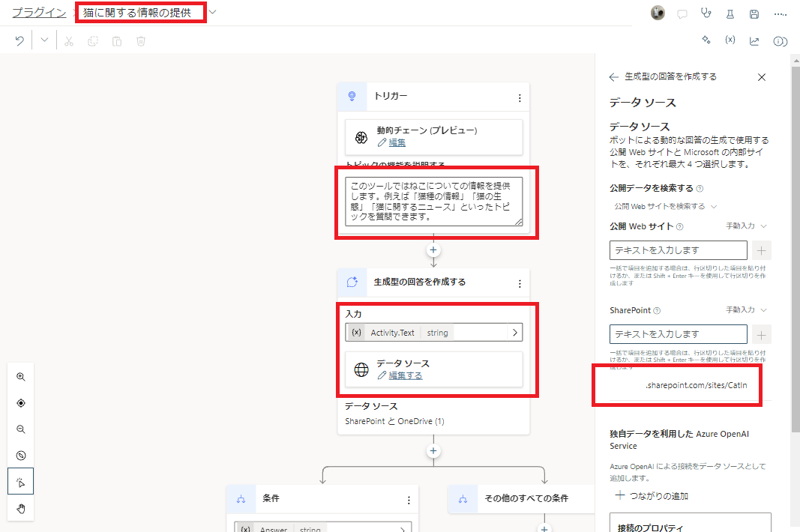Click the 編集 link under 動的チェーン
The image size is (800, 532).
tap(396, 142)
